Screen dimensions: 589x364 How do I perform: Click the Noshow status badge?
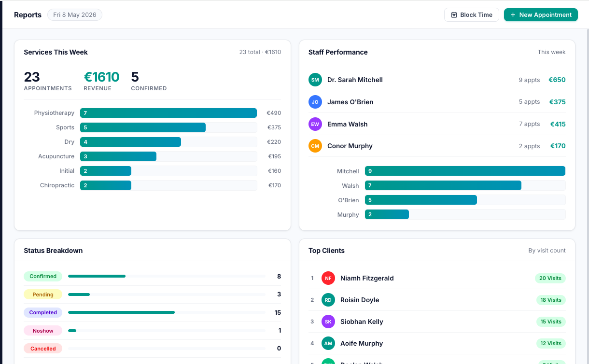pos(43,331)
